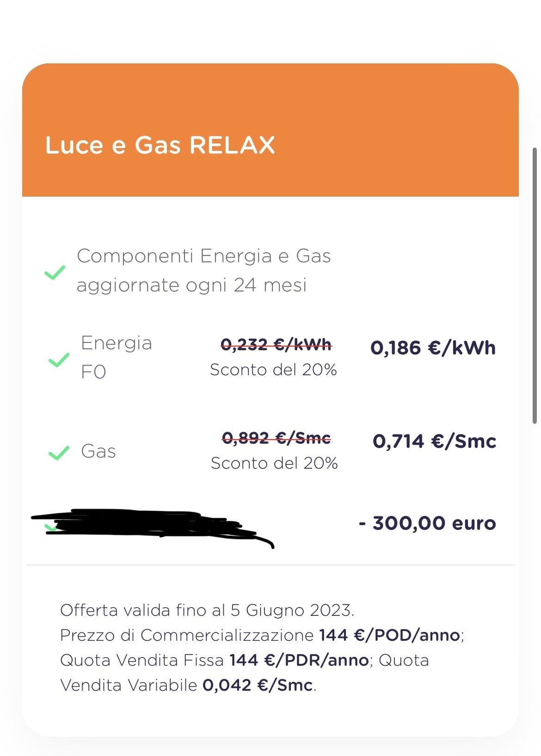Tap the 0,042 €/Smc variable quota value
The height and width of the screenshot is (756, 541).
click(x=257, y=685)
